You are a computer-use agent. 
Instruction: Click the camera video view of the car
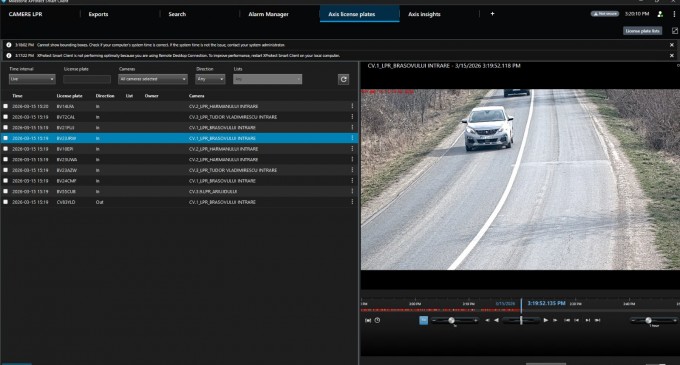click(x=520, y=179)
